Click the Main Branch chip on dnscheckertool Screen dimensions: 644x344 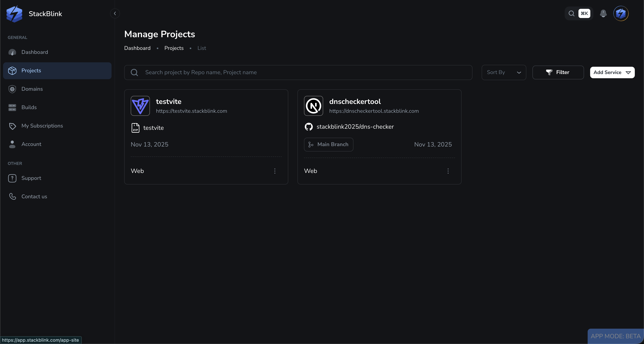click(329, 144)
